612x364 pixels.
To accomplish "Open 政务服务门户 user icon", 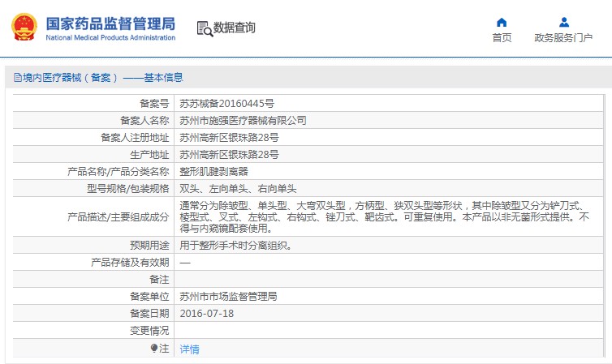I will (x=563, y=22).
